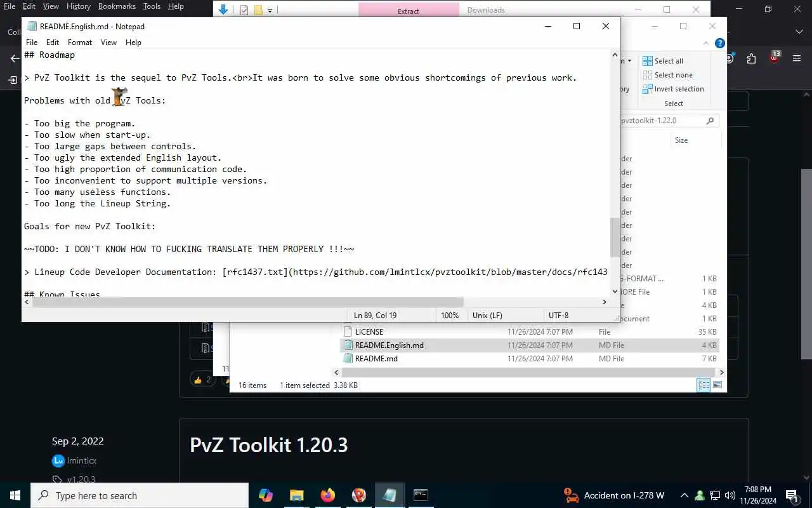Image resolution: width=812 pixels, height=508 pixels.
Task: Open File Explorer help icon
Action: pos(719,43)
